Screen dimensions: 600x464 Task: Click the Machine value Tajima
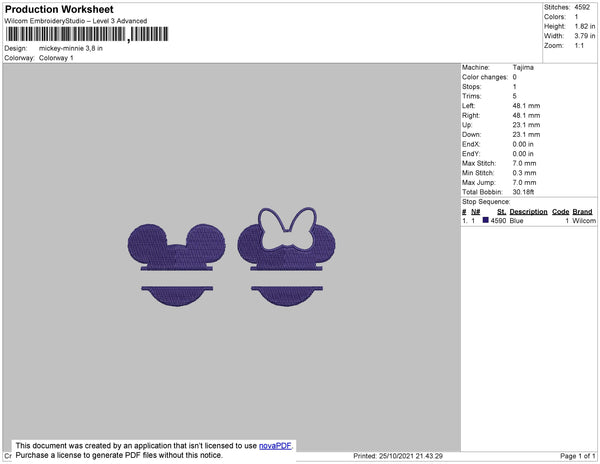point(523,67)
